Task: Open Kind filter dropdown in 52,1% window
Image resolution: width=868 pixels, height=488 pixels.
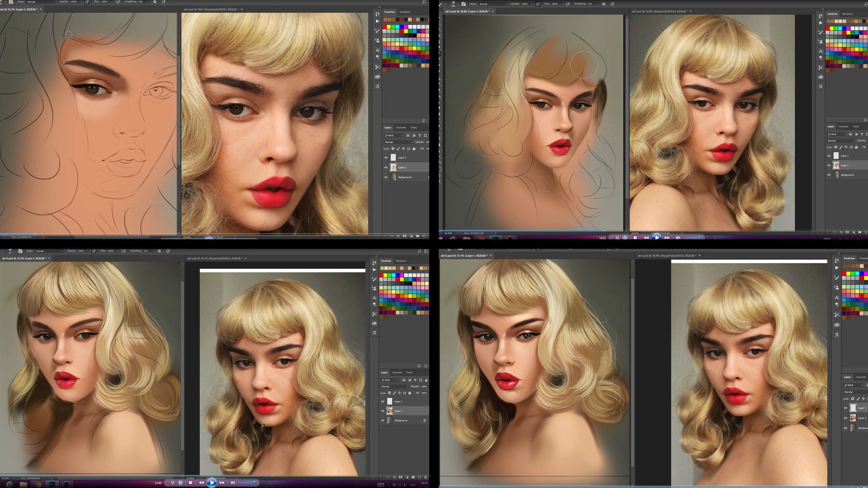Action: point(393,135)
